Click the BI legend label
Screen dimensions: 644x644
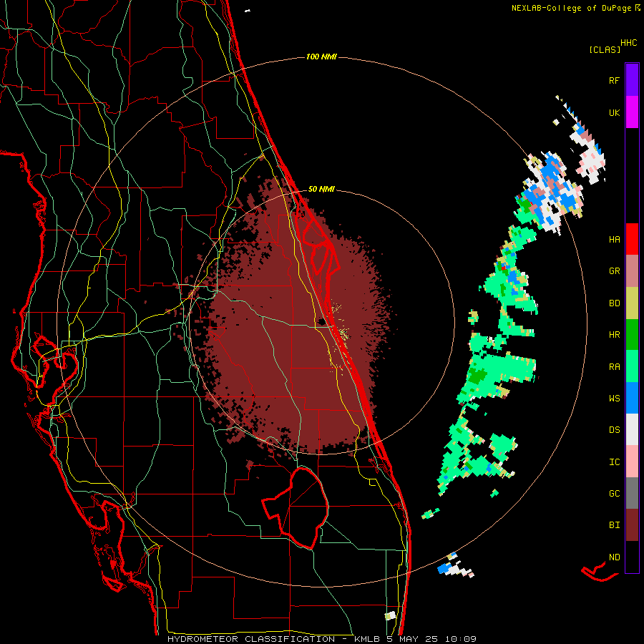[x=614, y=525]
